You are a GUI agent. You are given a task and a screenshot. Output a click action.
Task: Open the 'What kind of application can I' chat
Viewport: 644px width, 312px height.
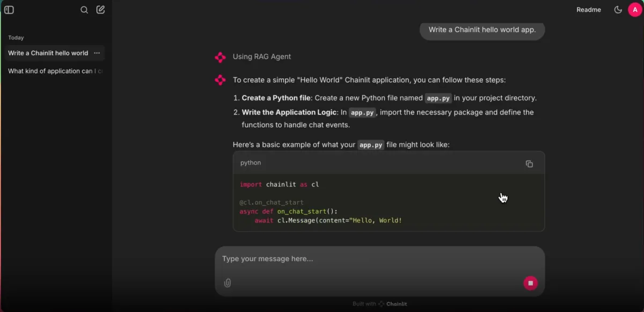pyautogui.click(x=54, y=71)
